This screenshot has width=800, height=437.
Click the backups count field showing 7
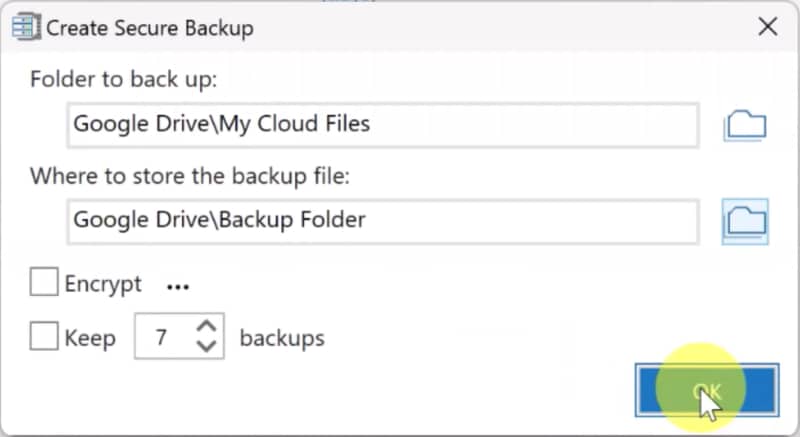pos(162,337)
